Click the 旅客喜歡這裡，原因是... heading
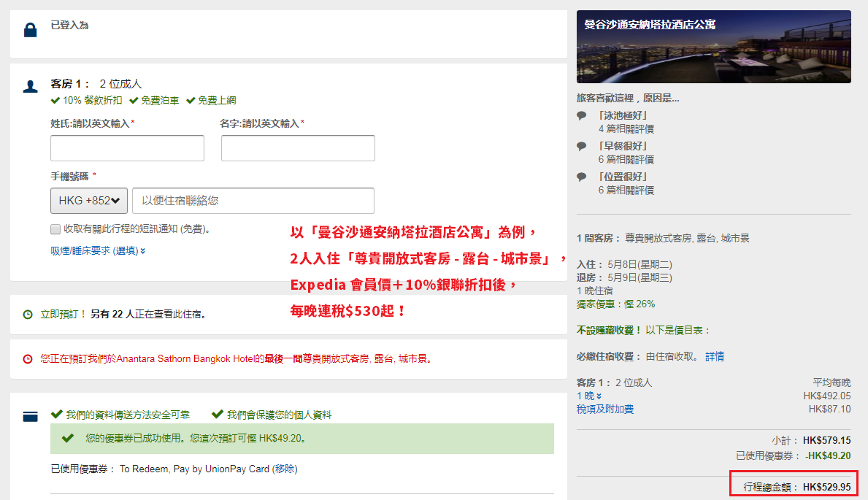 [x=628, y=98]
